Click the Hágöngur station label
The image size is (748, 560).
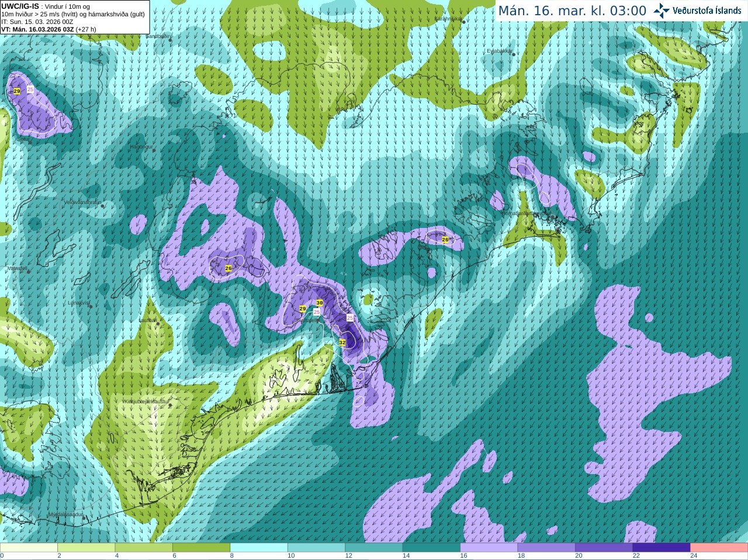pyautogui.click(x=141, y=147)
